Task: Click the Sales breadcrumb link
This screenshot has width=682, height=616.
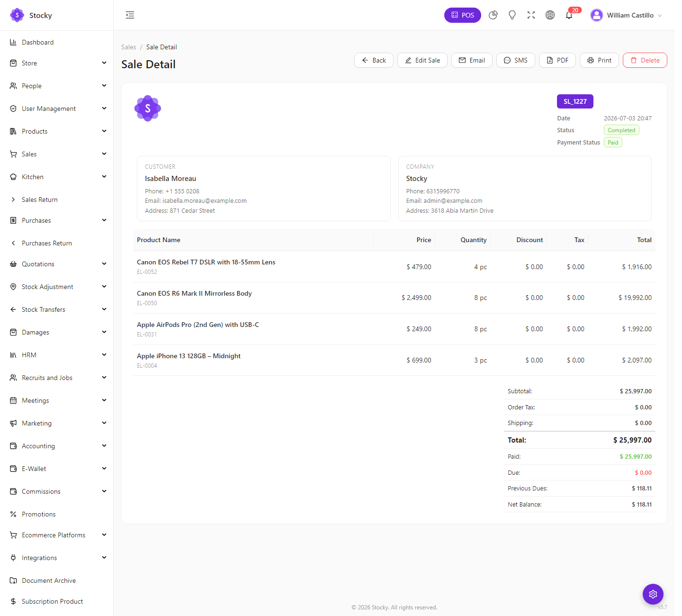Action: [128, 47]
